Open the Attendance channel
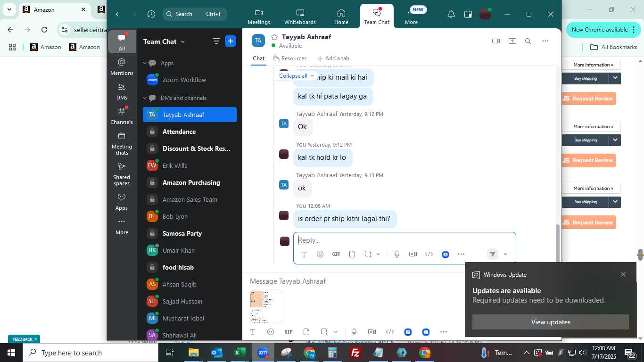Screen dimensions: 644x362 click(x=190, y=132)
